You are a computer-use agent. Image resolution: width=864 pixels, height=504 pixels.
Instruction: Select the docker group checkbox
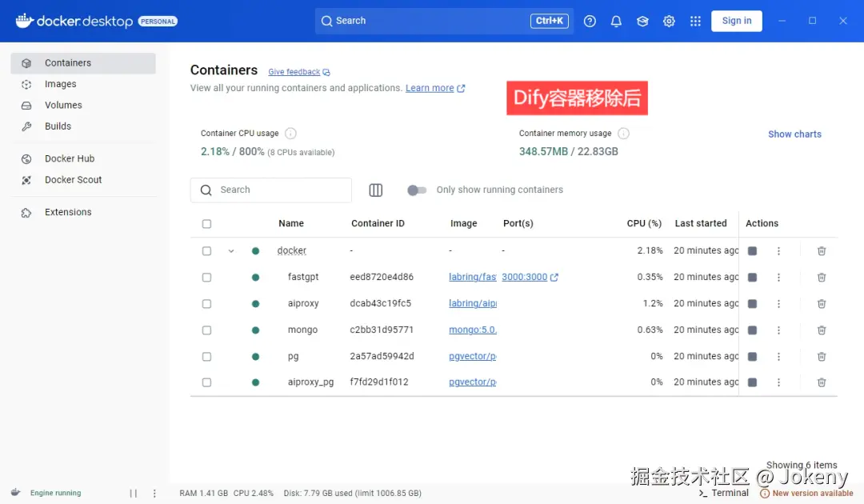[x=206, y=250]
